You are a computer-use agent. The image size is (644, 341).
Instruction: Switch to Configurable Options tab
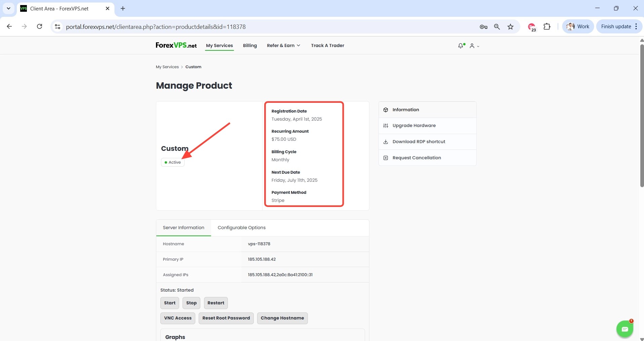(x=241, y=228)
